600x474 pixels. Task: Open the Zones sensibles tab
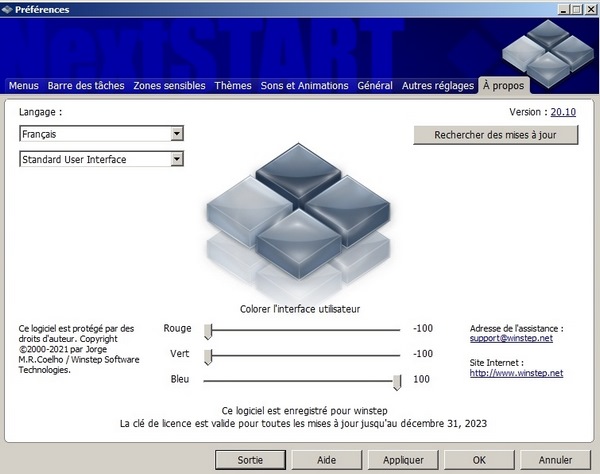coord(170,86)
